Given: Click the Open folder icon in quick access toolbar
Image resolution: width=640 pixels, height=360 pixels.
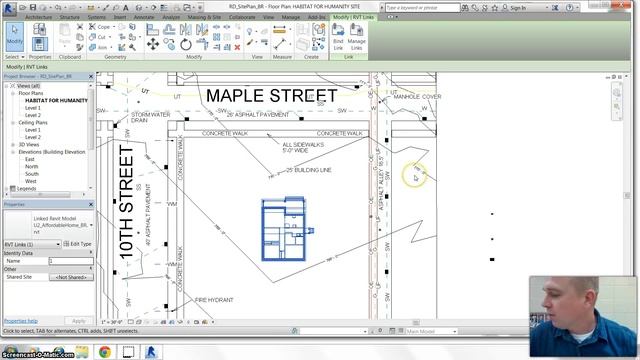Looking at the screenshot, I should coord(23,7).
